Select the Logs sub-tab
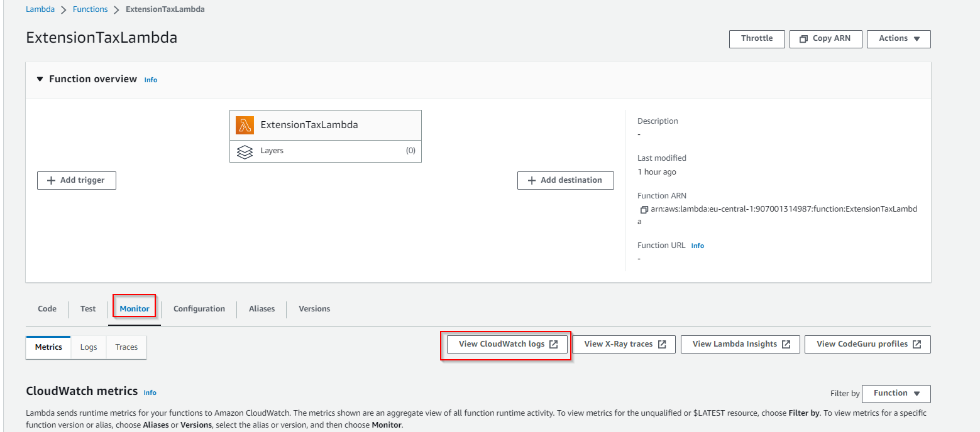This screenshot has width=980, height=432. (x=89, y=347)
